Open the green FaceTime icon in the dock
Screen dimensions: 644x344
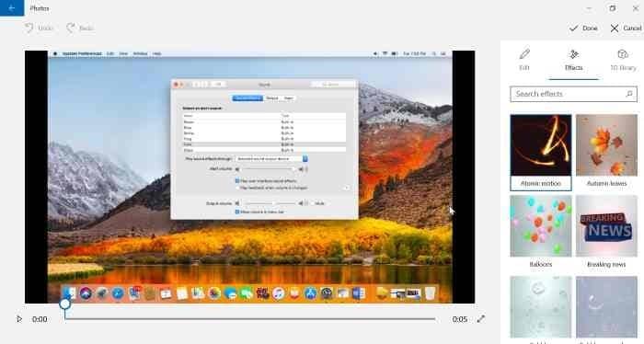pos(246,293)
